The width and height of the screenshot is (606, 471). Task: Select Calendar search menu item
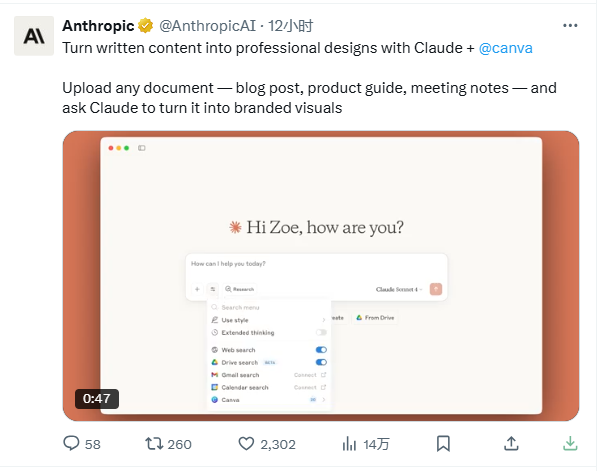tap(244, 387)
